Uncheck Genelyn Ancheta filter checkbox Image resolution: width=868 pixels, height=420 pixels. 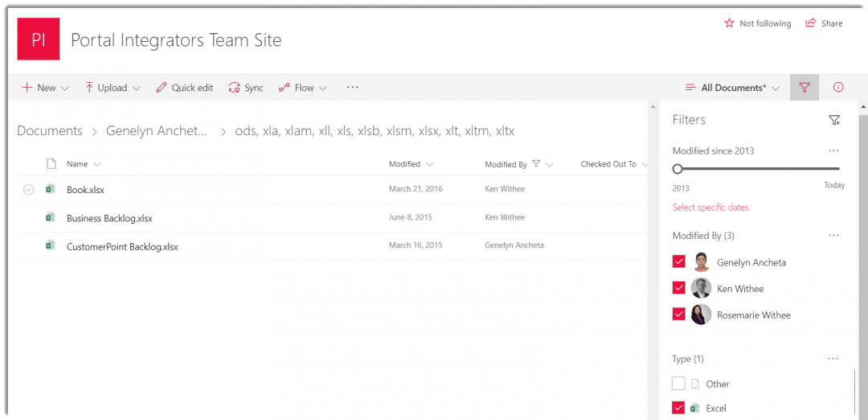[x=679, y=262]
